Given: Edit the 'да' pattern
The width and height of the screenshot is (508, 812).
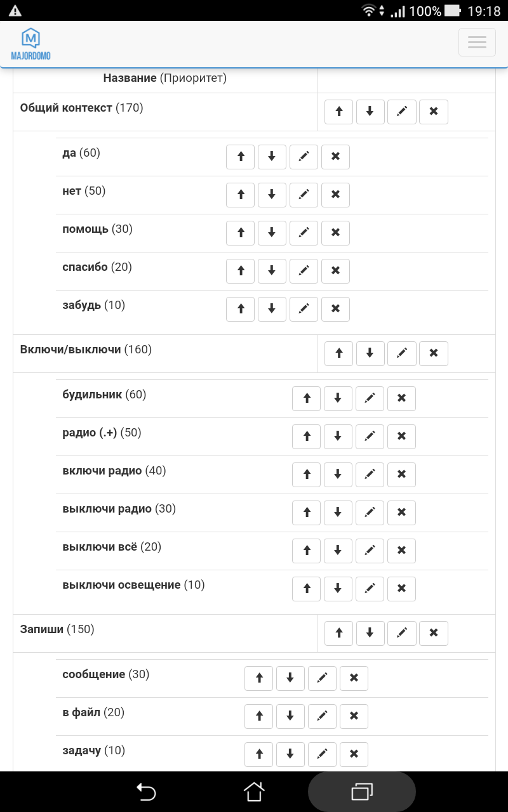Looking at the screenshot, I should (x=304, y=157).
